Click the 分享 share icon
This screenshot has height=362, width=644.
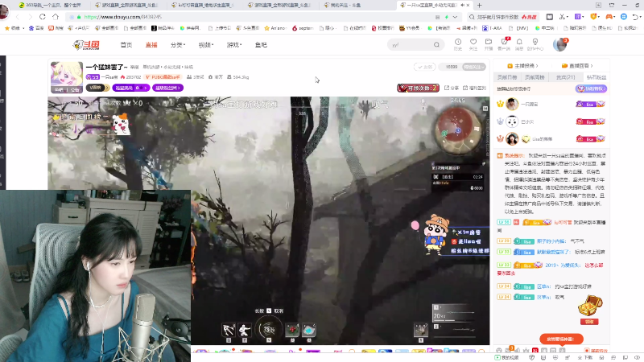(452, 88)
